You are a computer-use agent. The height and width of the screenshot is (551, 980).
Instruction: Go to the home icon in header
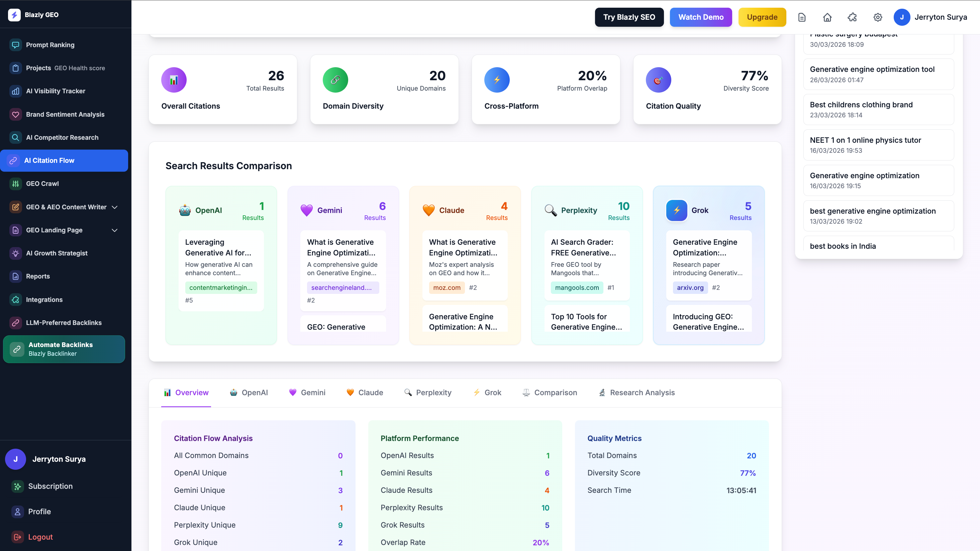tap(827, 17)
